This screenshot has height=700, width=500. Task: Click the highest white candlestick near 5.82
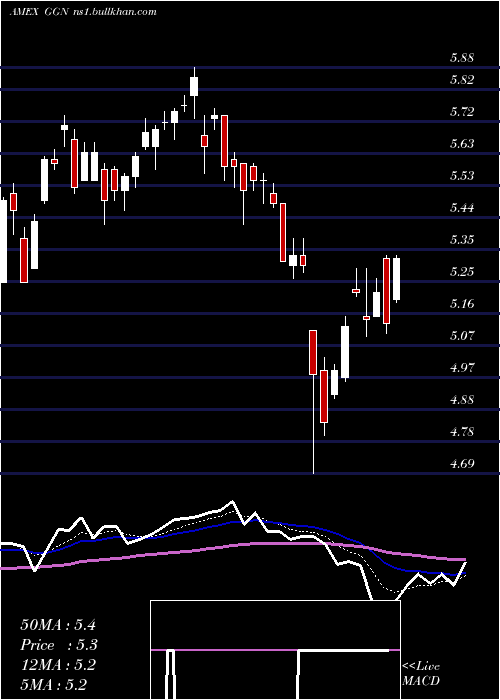[194, 86]
